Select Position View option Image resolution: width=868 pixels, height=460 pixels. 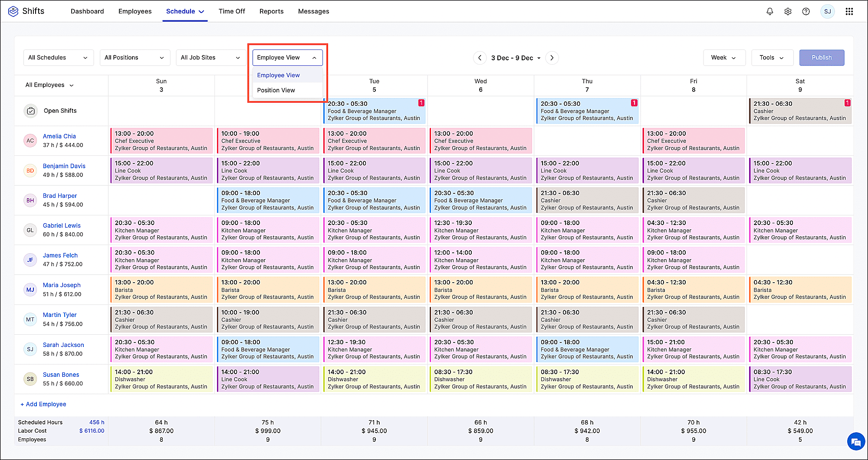287,90
